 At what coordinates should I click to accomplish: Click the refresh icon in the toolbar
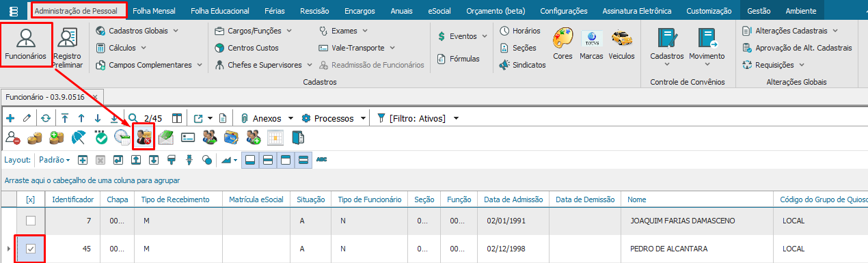(46, 118)
